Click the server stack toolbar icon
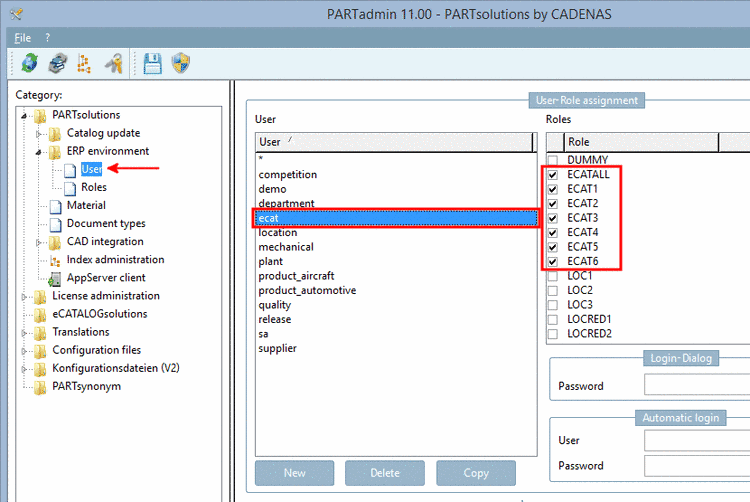The height and width of the screenshot is (502, 750). [x=58, y=63]
